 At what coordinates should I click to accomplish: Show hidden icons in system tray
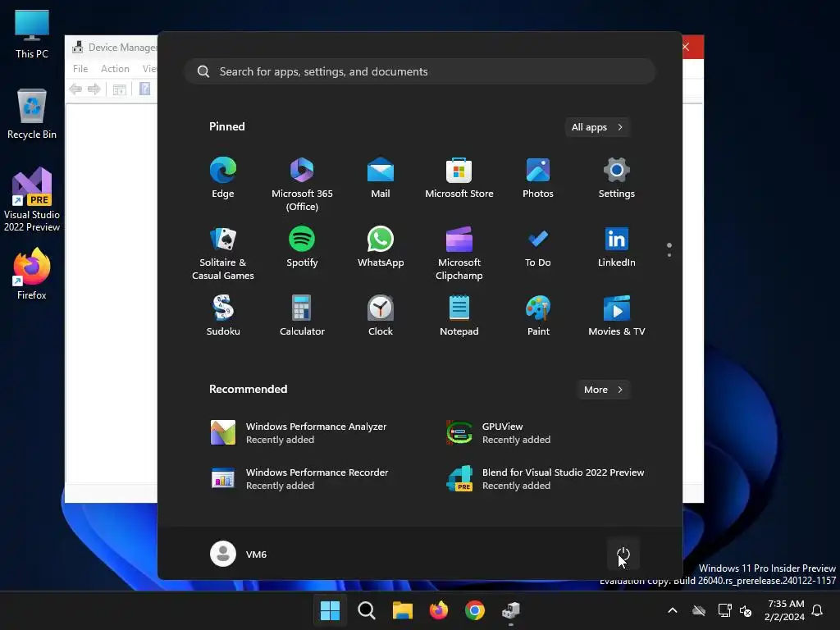click(673, 610)
